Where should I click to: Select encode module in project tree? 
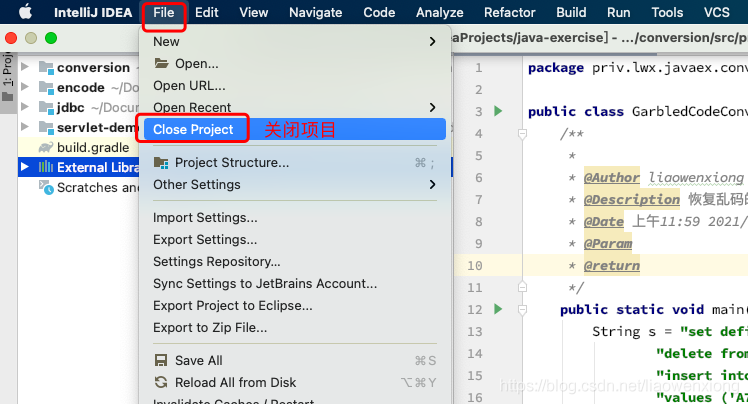[x=81, y=87]
